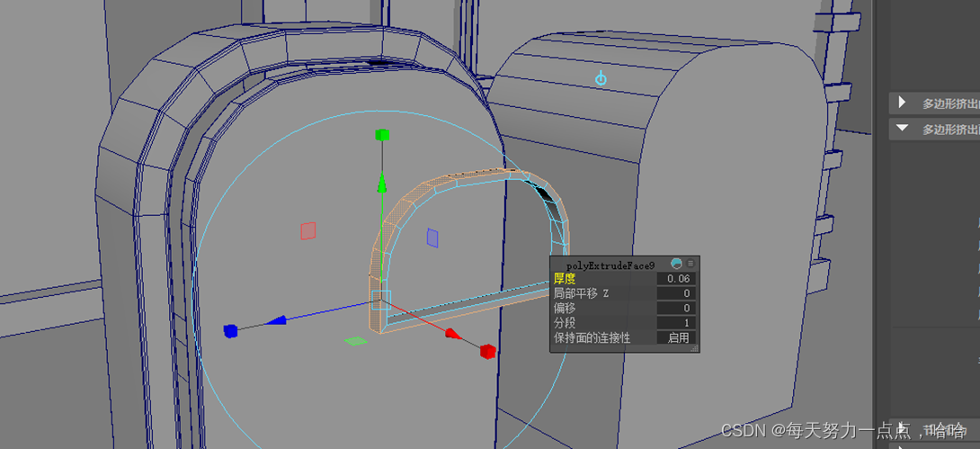Screen dimensions: 980x449
Task: Click the 分段 label in extrude panel
Action: coord(565,323)
